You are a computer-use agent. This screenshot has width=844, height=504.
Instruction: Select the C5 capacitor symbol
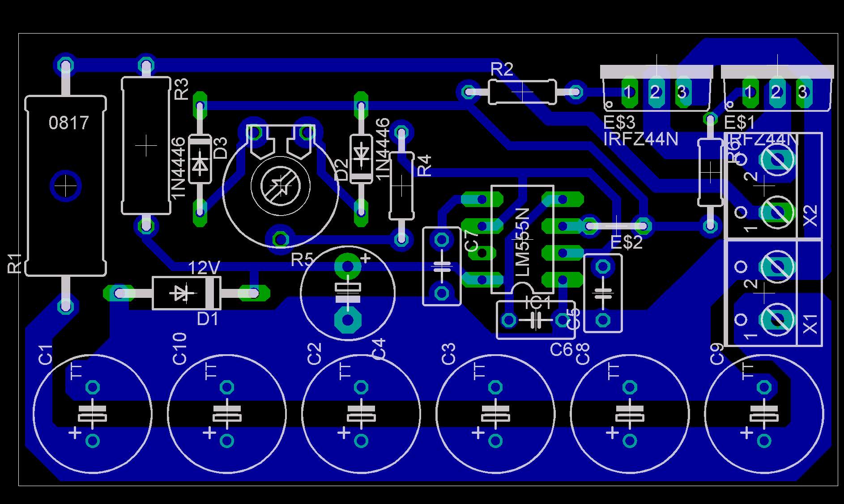click(x=603, y=293)
